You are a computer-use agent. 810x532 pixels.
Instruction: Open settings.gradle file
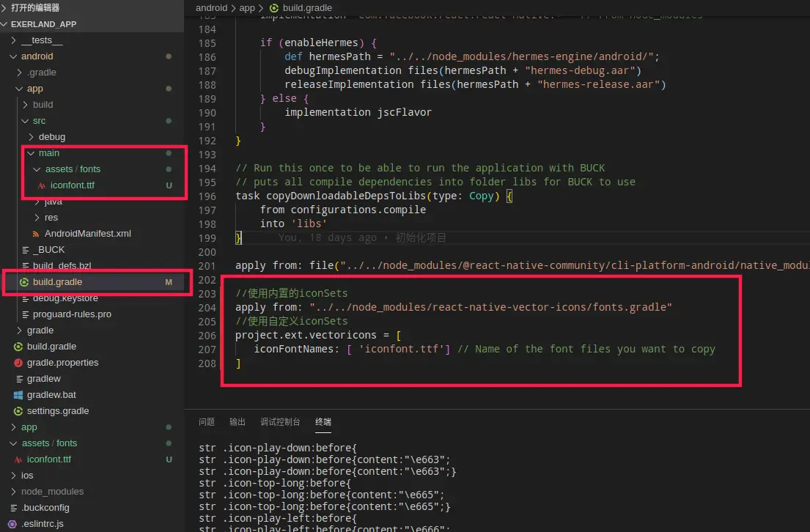58,410
